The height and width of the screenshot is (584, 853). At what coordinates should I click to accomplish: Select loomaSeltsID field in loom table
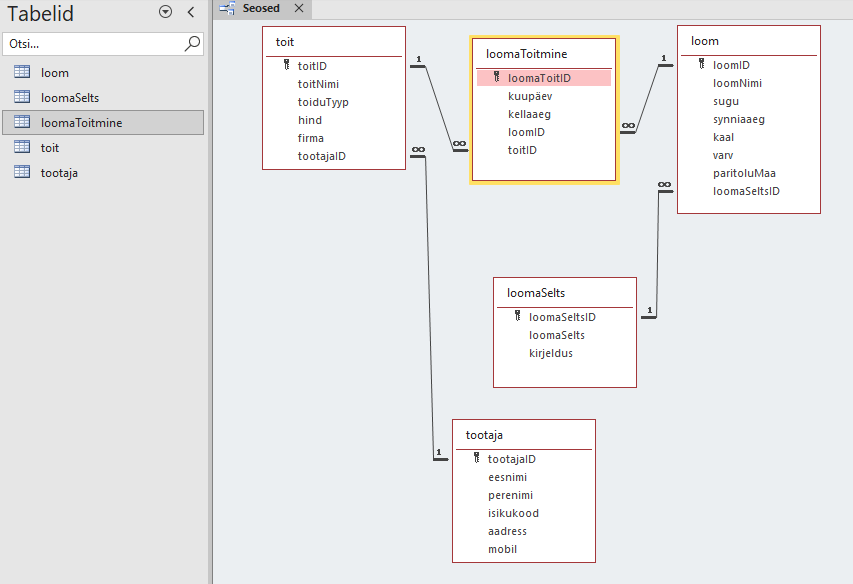click(746, 191)
